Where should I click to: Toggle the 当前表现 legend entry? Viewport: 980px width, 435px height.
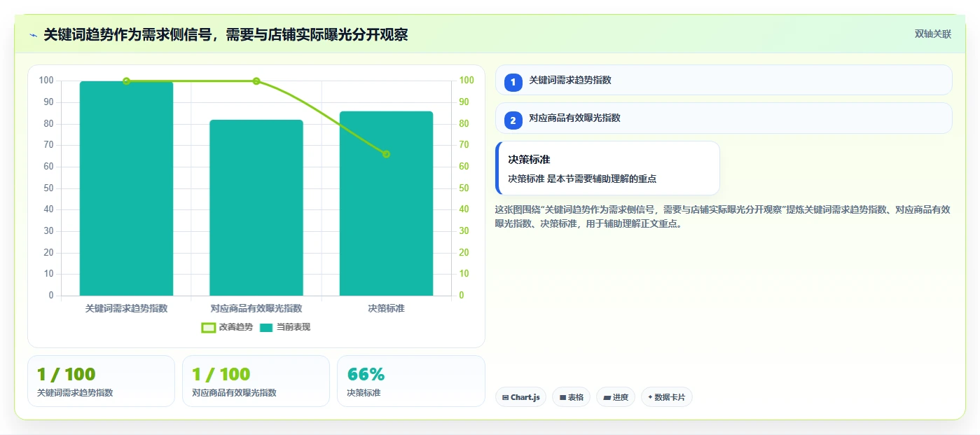285,327
